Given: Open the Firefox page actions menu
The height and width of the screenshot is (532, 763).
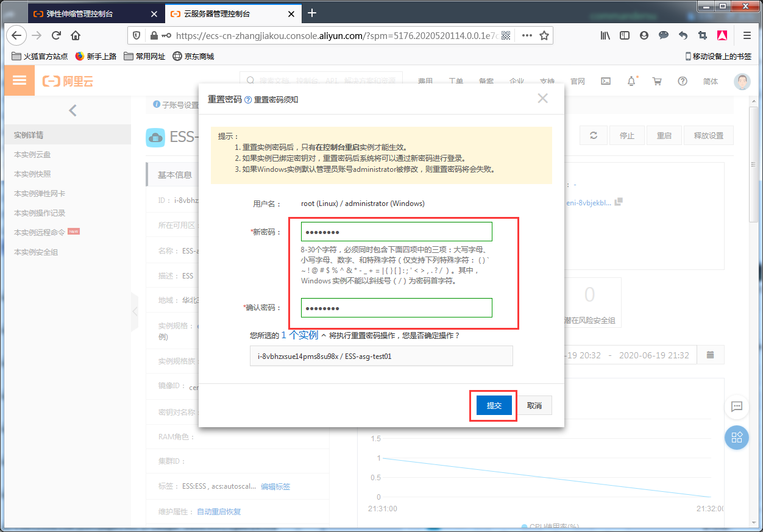Looking at the screenshot, I should pos(527,35).
